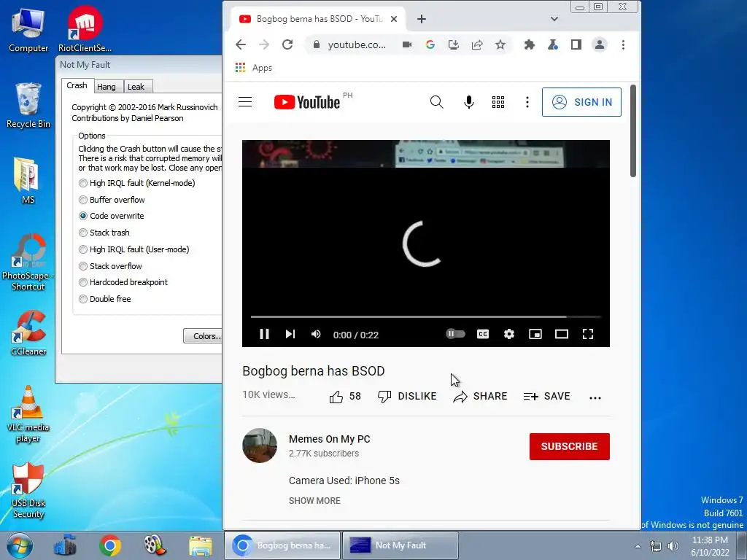Viewport: 747px width, 560px height.
Task: Select Code overwrite radio option
Action: [112, 216]
